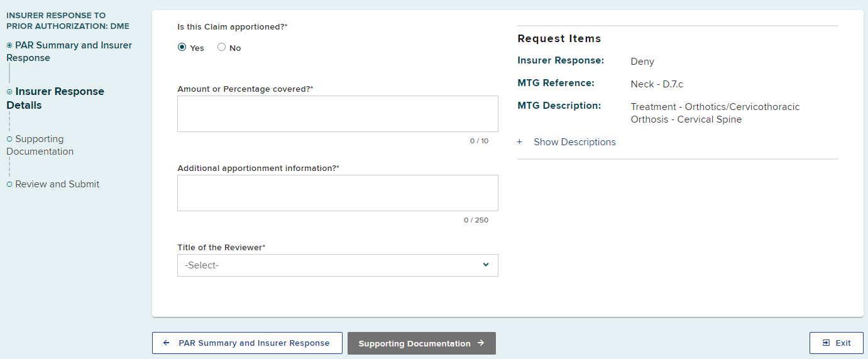Click the PAR Summary step circle icon

coord(9,45)
